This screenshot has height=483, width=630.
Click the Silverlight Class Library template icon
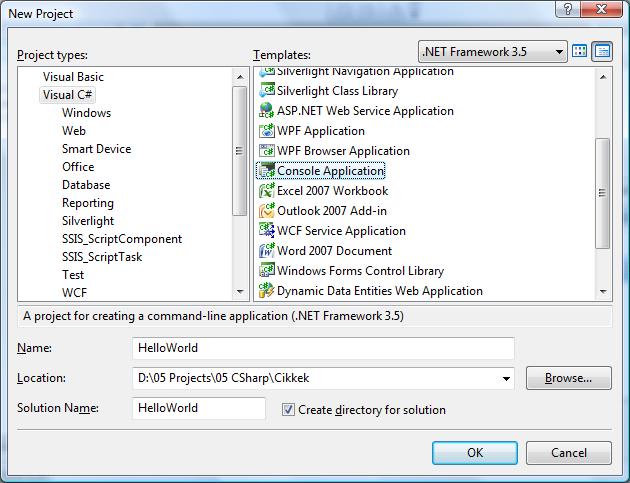pyautogui.click(x=267, y=90)
